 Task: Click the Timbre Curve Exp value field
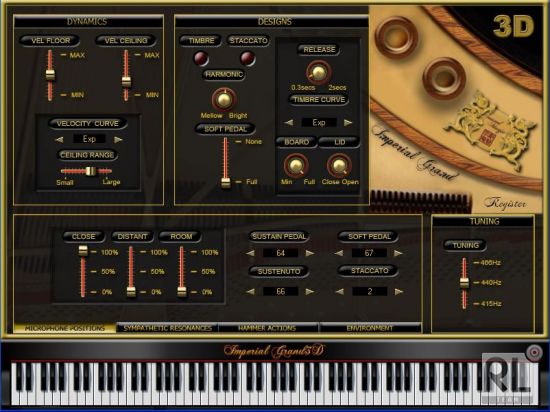[x=318, y=122]
